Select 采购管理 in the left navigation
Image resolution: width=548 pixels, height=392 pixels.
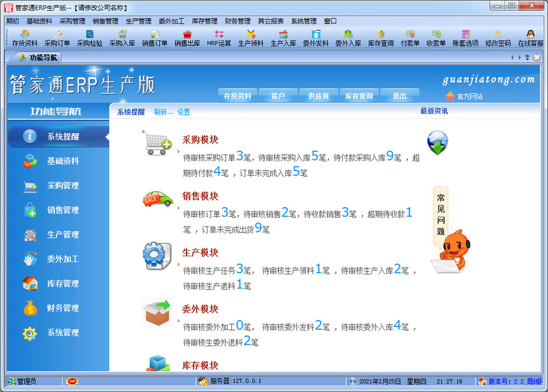pyautogui.click(x=63, y=186)
